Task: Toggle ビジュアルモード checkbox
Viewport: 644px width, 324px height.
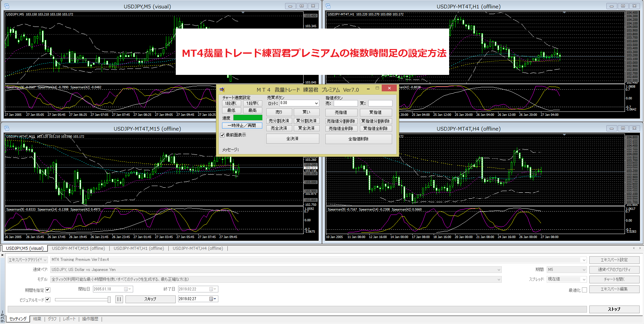Action: (x=48, y=299)
